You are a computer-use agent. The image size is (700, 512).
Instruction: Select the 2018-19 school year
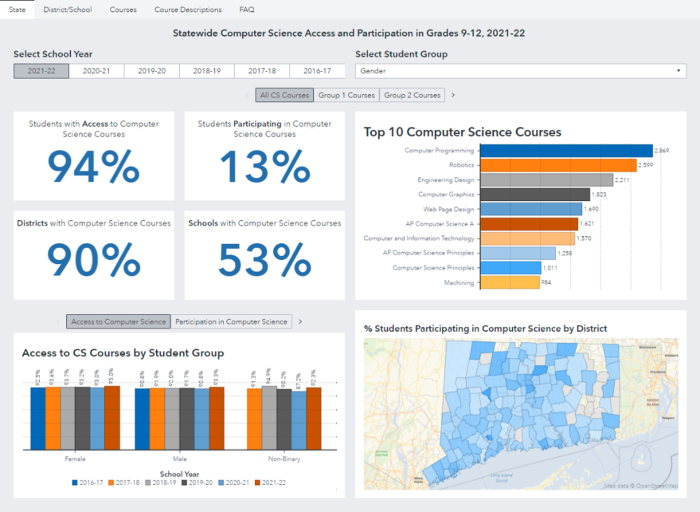(207, 71)
